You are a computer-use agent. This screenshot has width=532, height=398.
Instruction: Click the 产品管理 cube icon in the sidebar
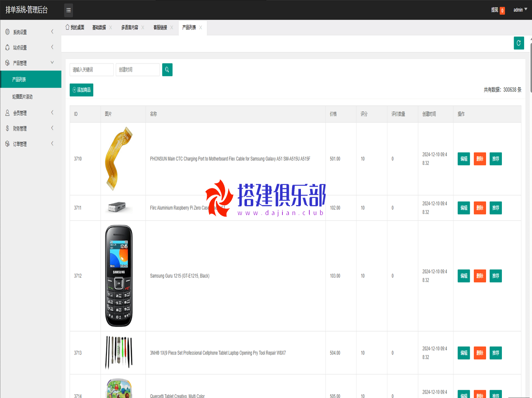click(7, 63)
